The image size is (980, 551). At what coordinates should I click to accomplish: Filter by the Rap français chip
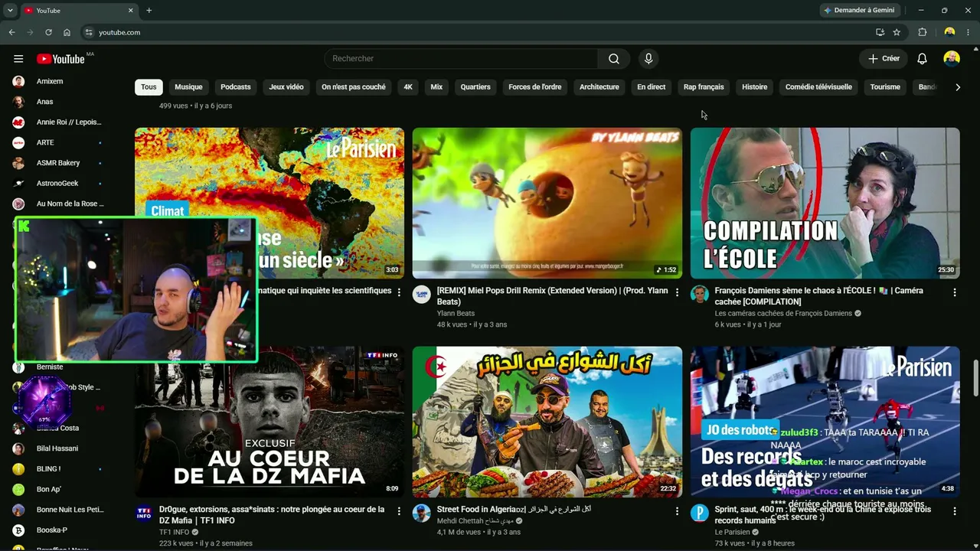click(x=704, y=87)
